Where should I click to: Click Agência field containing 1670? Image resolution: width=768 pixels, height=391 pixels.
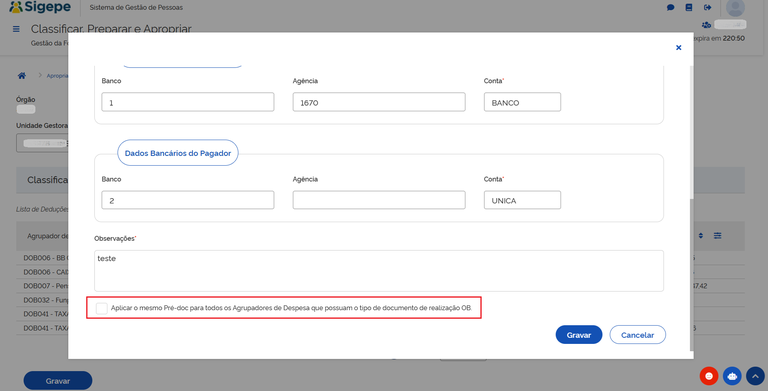pos(379,102)
